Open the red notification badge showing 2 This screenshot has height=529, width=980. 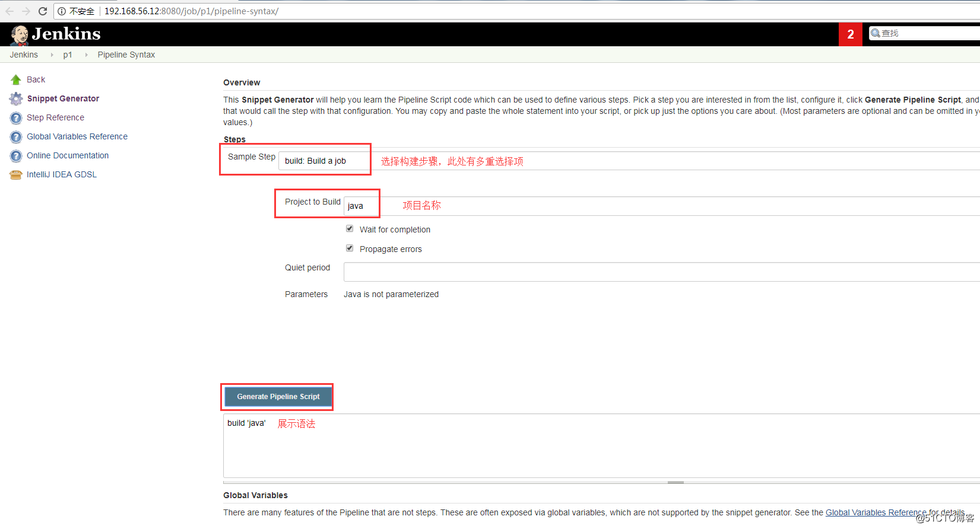pos(851,34)
